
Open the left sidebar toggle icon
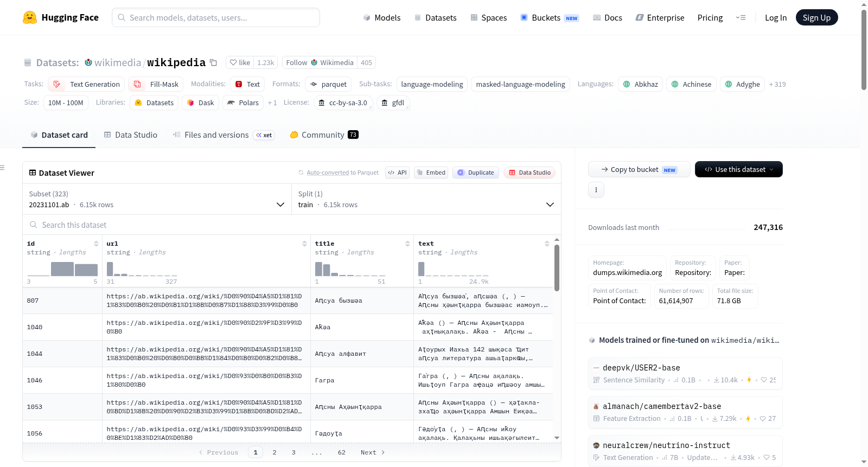[3, 168]
